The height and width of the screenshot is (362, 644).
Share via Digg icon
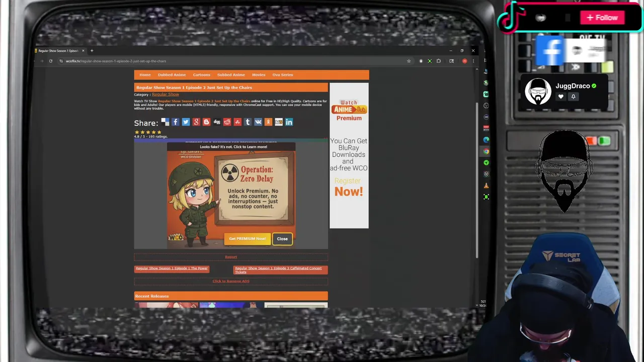click(x=217, y=122)
